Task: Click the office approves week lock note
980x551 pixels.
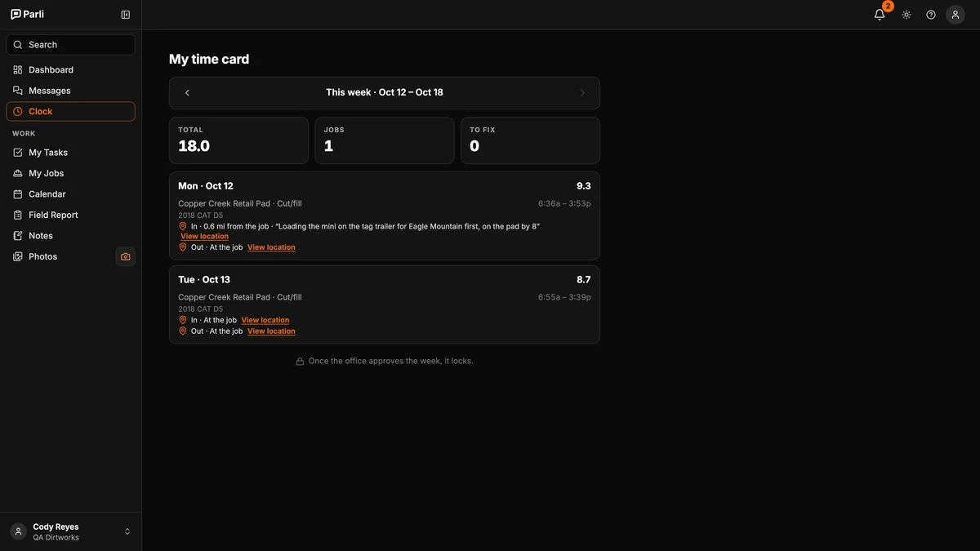Action: [391, 361]
